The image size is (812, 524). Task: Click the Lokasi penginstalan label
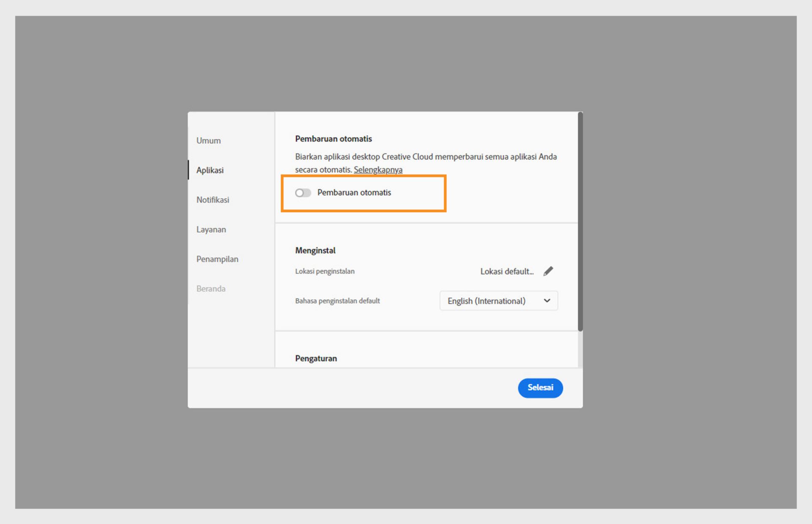point(324,271)
